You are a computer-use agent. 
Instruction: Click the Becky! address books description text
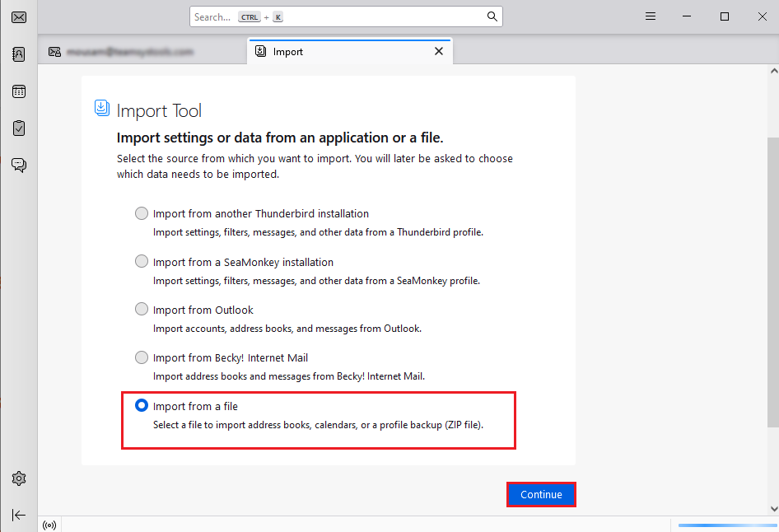(x=289, y=376)
